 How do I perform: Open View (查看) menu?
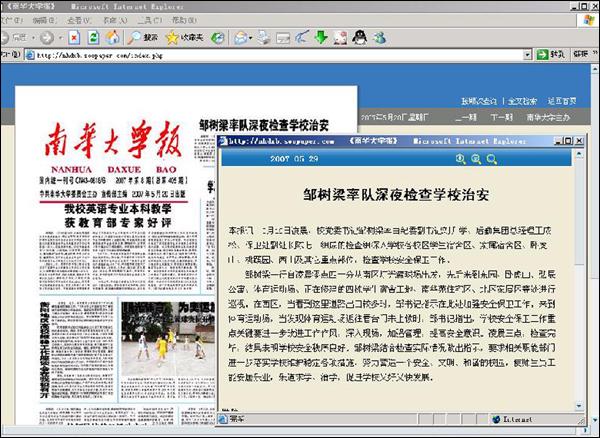tap(80, 20)
